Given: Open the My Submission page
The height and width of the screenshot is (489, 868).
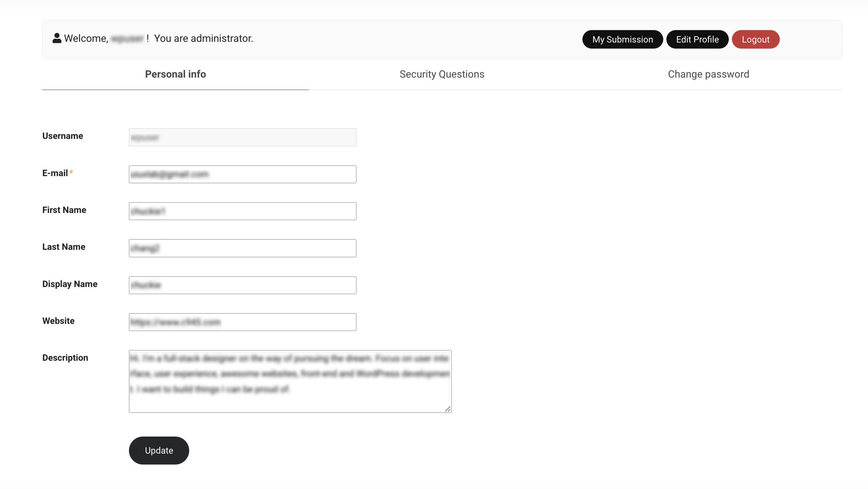Looking at the screenshot, I should [622, 39].
